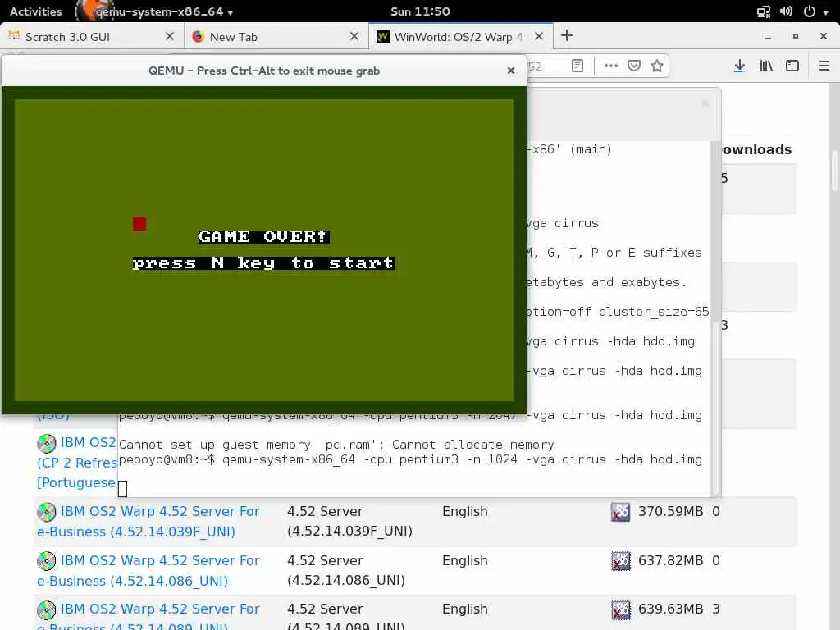Click English cell in 086_UNI row
The image size is (840, 630).
click(465, 561)
